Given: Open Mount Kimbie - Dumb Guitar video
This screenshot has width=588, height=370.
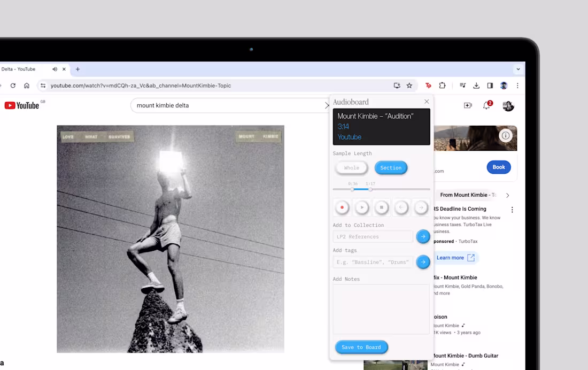Looking at the screenshot, I should pyautogui.click(x=466, y=356).
